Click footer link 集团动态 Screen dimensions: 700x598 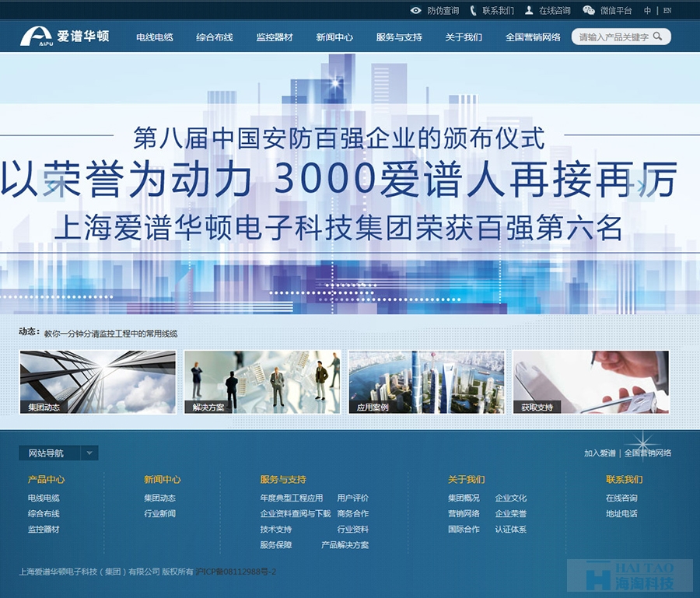click(x=159, y=498)
